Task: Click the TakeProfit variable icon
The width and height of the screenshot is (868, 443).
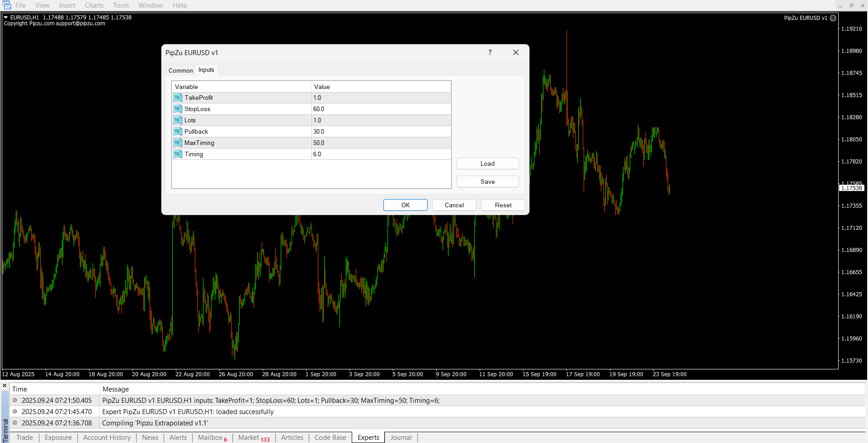Action: click(x=178, y=98)
